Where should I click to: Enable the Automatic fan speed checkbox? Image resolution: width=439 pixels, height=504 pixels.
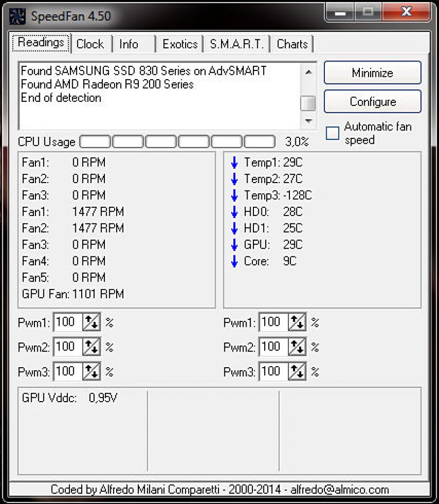point(332,133)
